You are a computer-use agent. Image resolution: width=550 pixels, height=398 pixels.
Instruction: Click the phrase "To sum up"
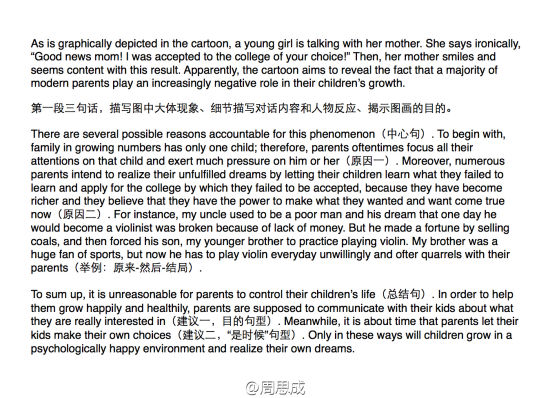click(x=58, y=295)
